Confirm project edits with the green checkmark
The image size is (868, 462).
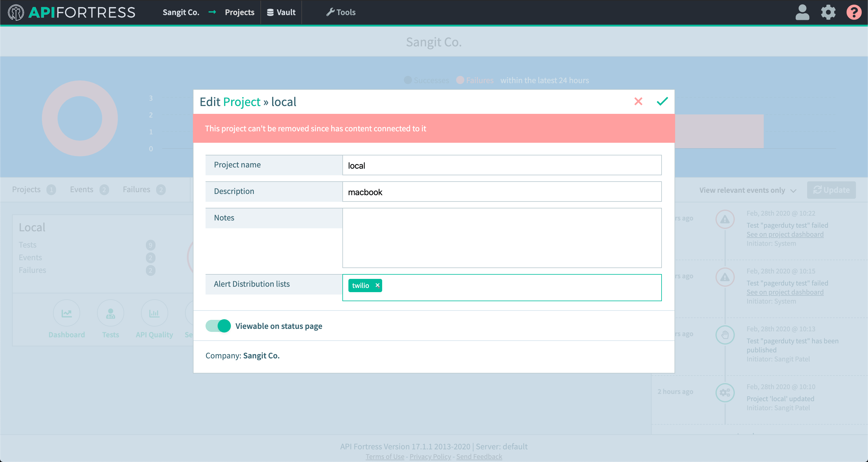coord(662,101)
